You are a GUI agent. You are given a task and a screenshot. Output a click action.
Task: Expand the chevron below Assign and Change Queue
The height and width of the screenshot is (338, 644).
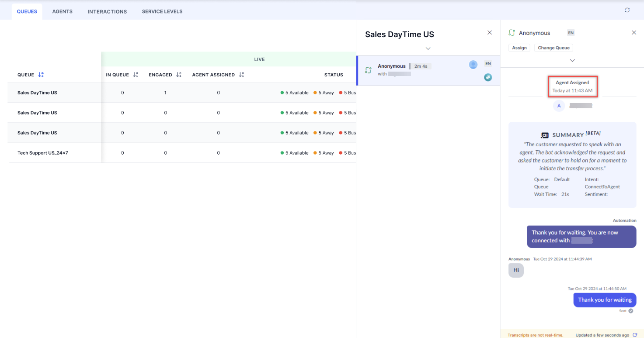click(572, 60)
